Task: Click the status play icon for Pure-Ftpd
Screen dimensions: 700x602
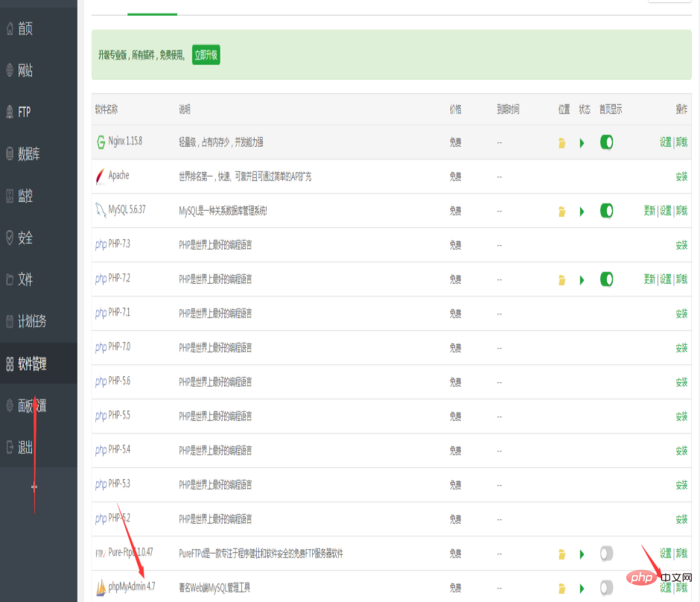Action: pyautogui.click(x=582, y=554)
